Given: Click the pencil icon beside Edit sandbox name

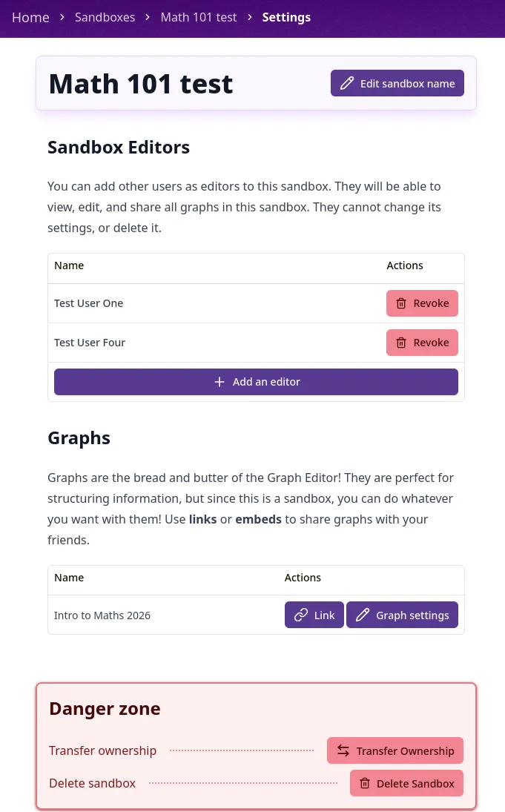Looking at the screenshot, I should tap(347, 83).
